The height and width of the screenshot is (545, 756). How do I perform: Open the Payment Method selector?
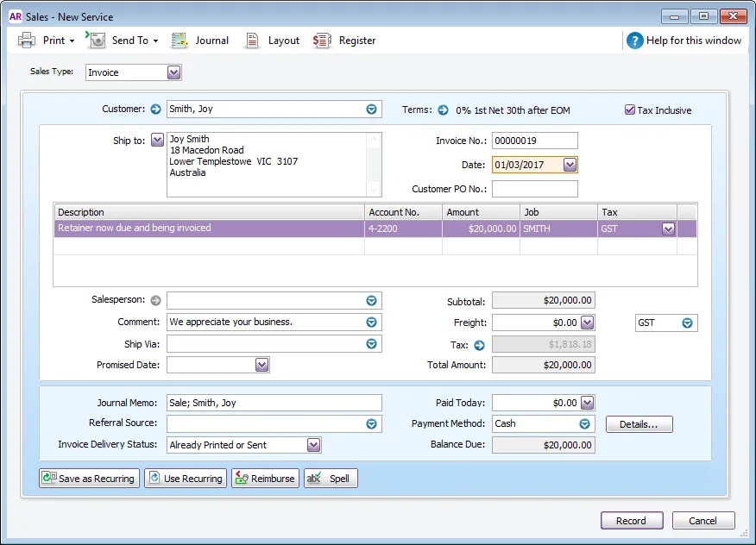[x=584, y=423]
